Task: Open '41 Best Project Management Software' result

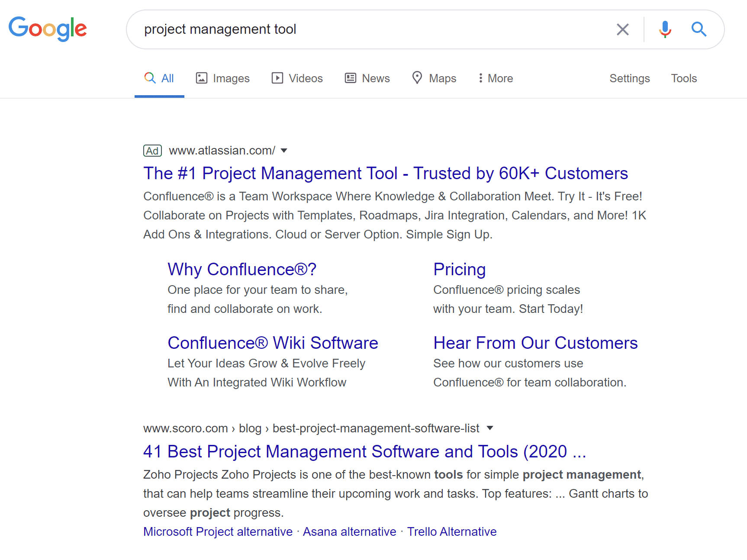Action: [364, 451]
